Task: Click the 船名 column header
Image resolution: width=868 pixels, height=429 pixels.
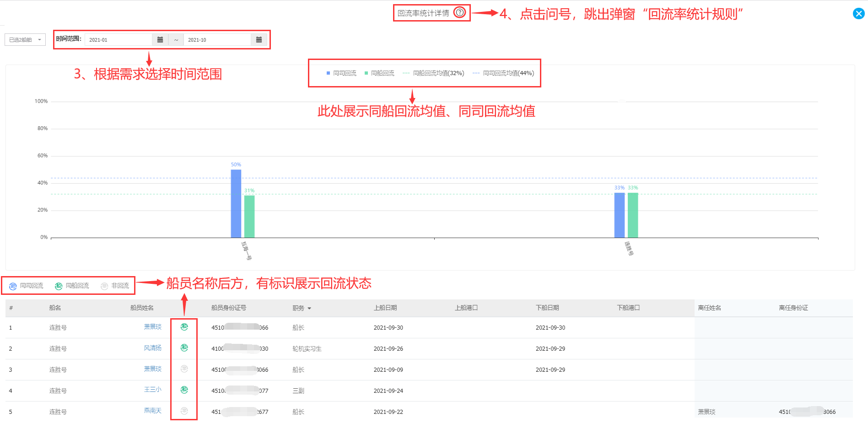Action: tap(55, 308)
